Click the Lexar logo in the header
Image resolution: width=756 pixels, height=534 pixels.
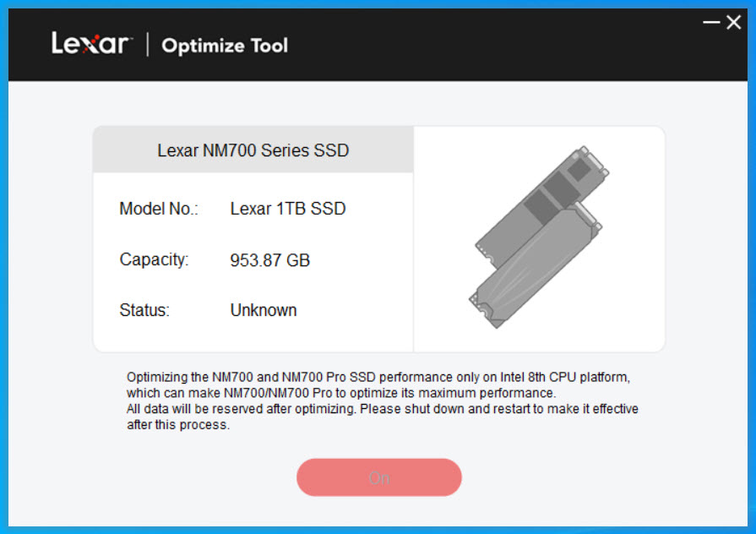point(91,45)
